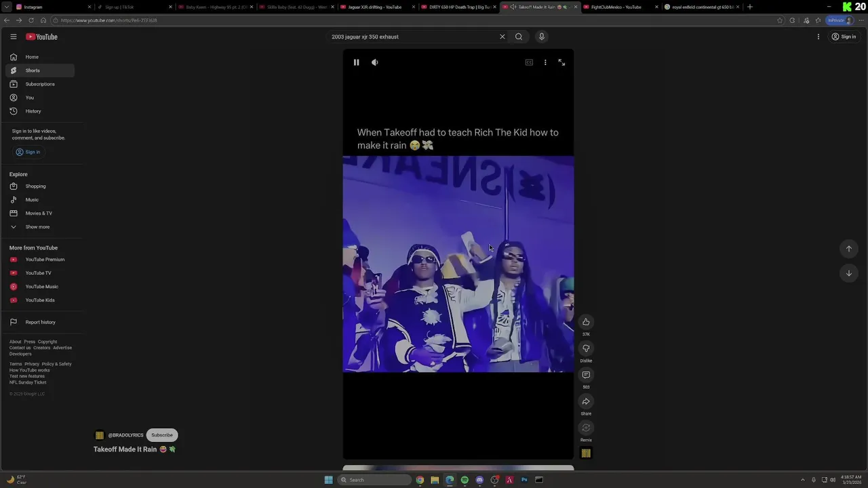The width and height of the screenshot is (868, 488).
Task: Subscribe to @BRADOLYRICS
Action: pyautogui.click(x=162, y=435)
